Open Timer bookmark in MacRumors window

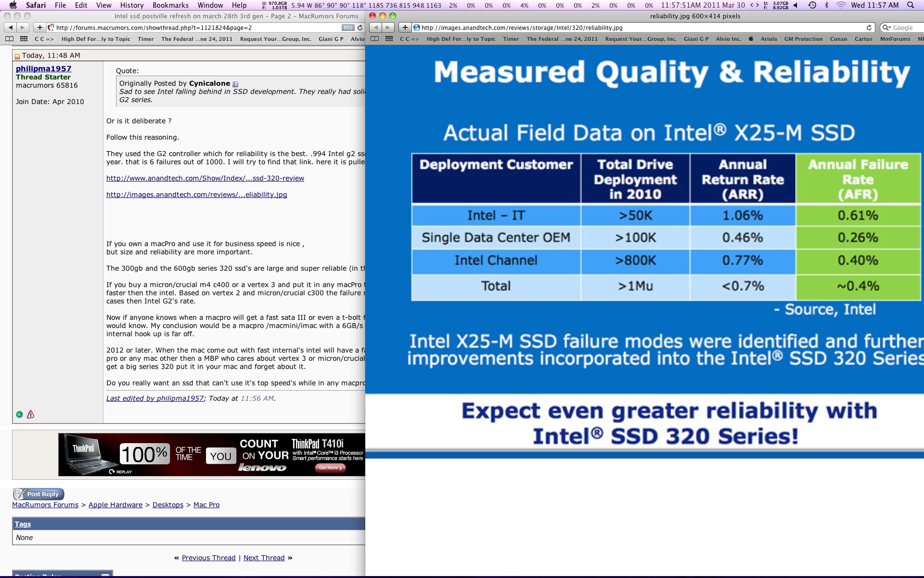point(145,39)
